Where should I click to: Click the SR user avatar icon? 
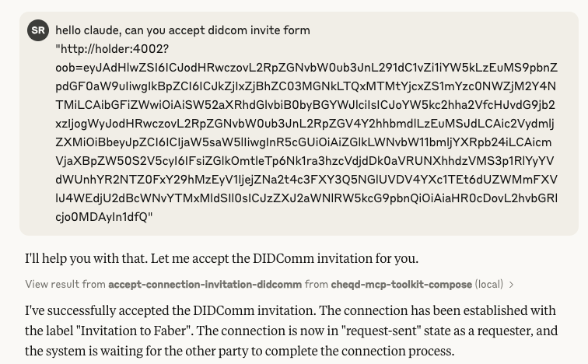click(x=37, y=30)
